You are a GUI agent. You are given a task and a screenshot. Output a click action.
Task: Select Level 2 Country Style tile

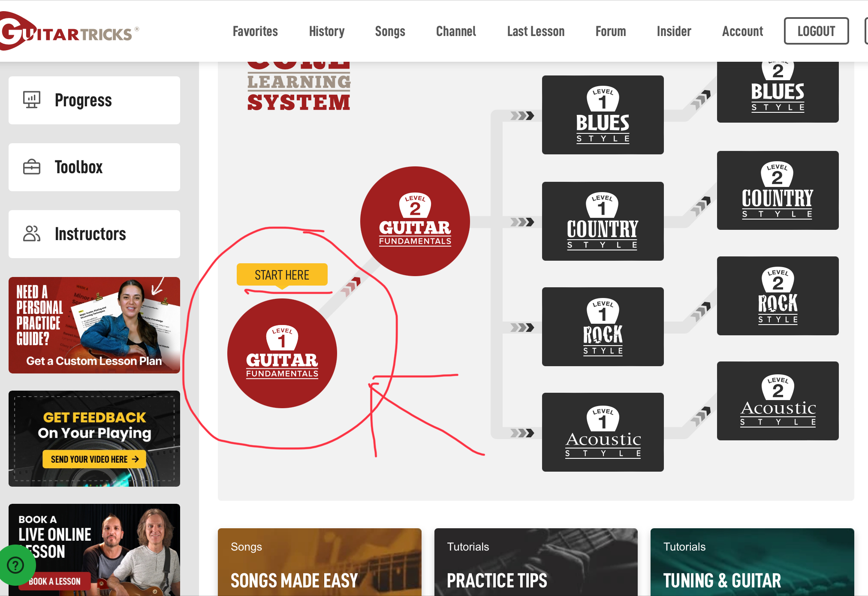(x=778, y=190)
